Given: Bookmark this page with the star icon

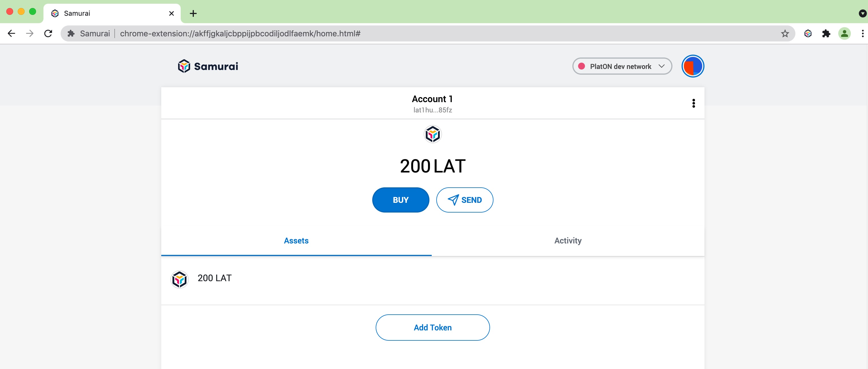Looking at the screenshot, I should pos(785,33).
